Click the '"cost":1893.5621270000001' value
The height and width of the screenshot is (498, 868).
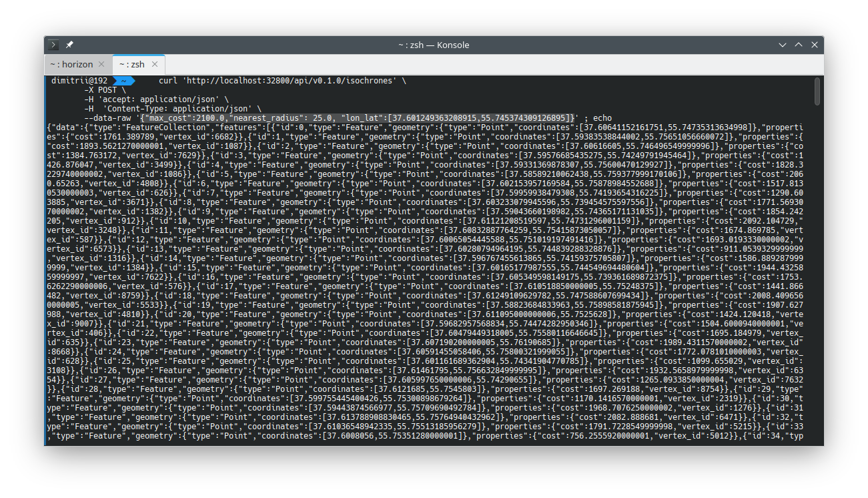coord(105,146)
